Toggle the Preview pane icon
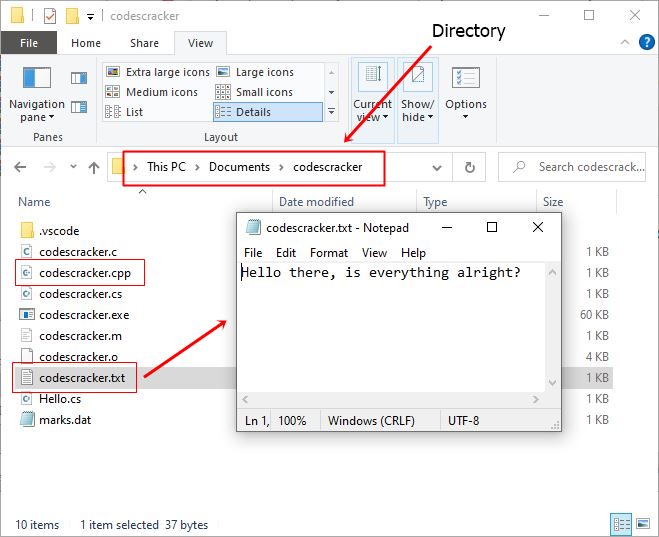659x537 pixels. tap(79, 78)
